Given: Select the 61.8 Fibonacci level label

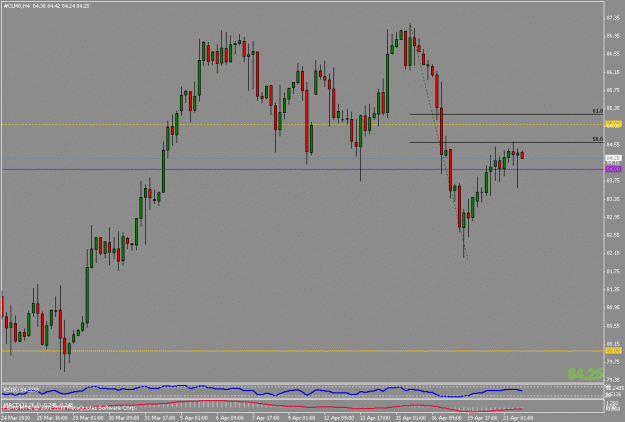Looking at the screenshot, I should (x=597, y=111).
